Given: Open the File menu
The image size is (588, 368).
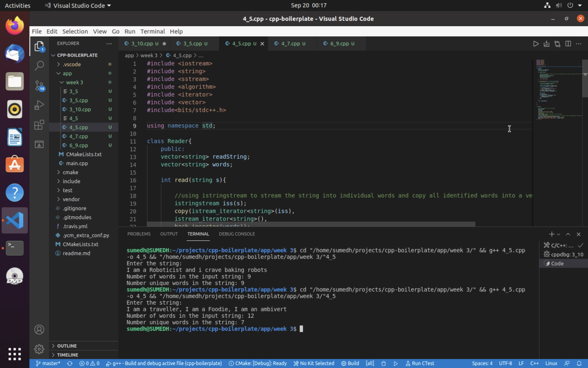Looking at the screenshot, I should pos(37,31).
